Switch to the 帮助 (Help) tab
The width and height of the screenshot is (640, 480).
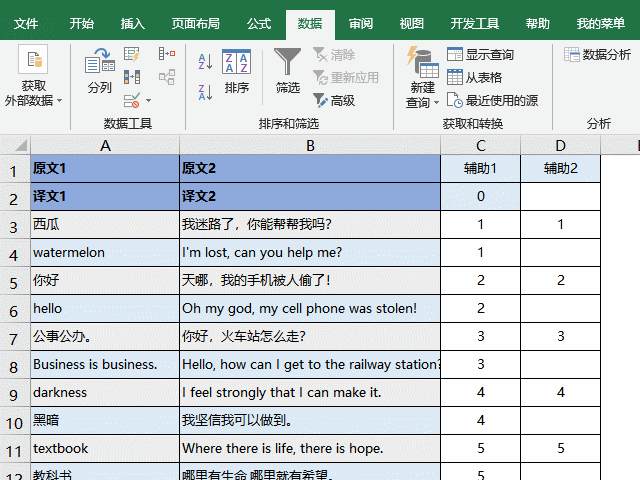538,24
